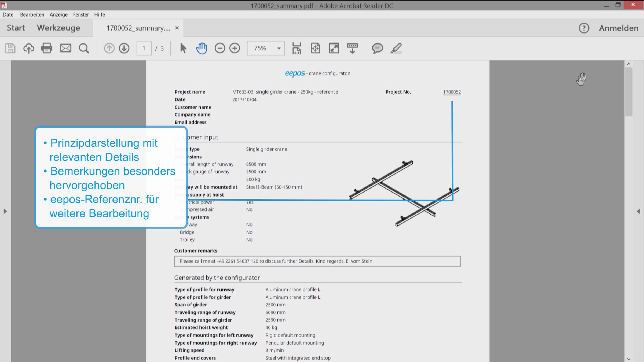
Task: Send file by email envelope icon
Action: 65,48
